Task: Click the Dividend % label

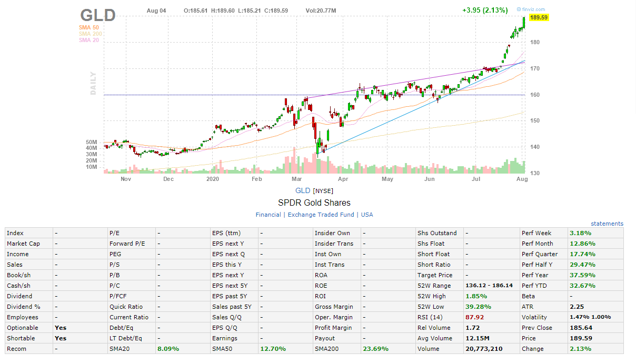Action: point(23,307)
